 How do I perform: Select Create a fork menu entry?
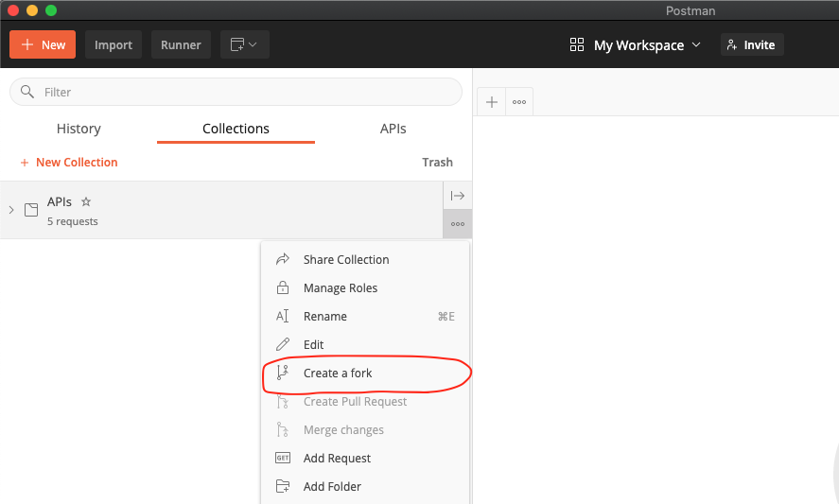338,374
